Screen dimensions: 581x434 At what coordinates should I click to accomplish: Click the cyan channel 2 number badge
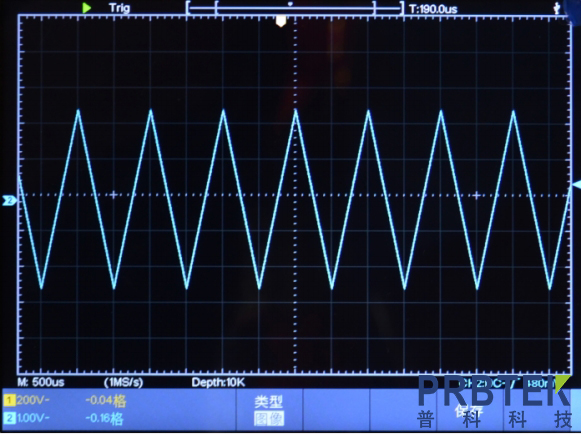tap(9, 418)
